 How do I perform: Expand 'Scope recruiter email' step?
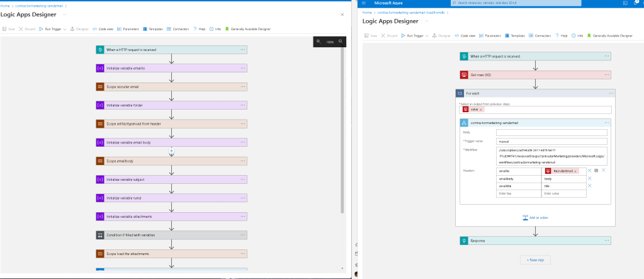[x=172, y=87]
